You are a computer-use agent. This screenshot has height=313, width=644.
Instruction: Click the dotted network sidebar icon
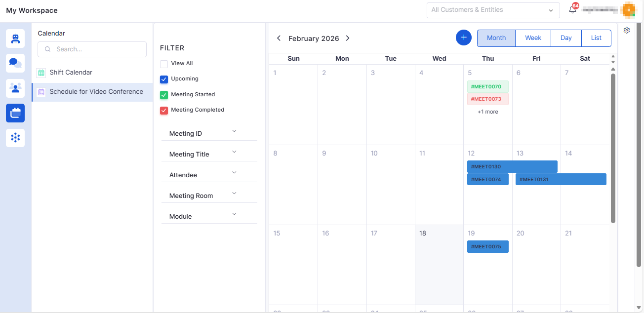point(15,138)
